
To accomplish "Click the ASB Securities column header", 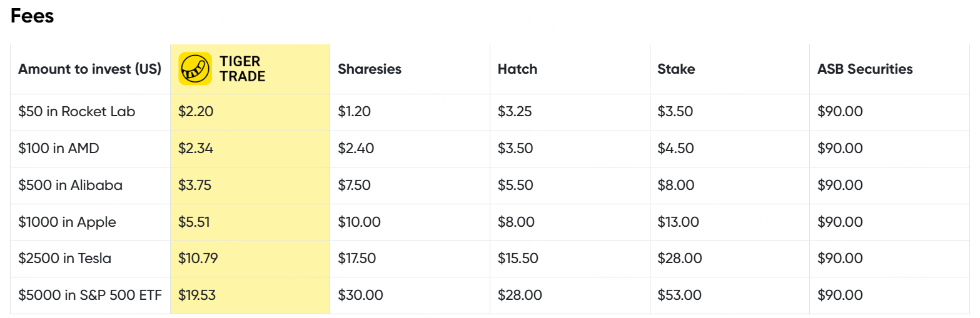I will pyautogui.click(x=865, y=69).
